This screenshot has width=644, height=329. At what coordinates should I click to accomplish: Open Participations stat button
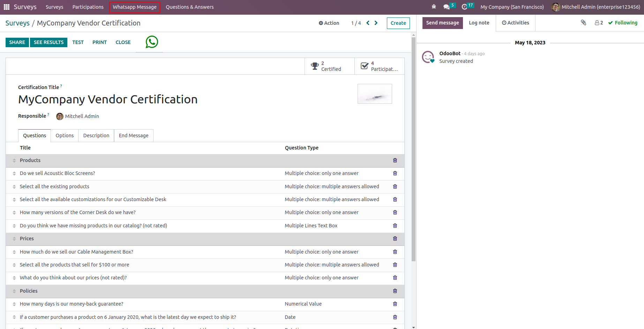pyautogui.click(x=380, y=66)
